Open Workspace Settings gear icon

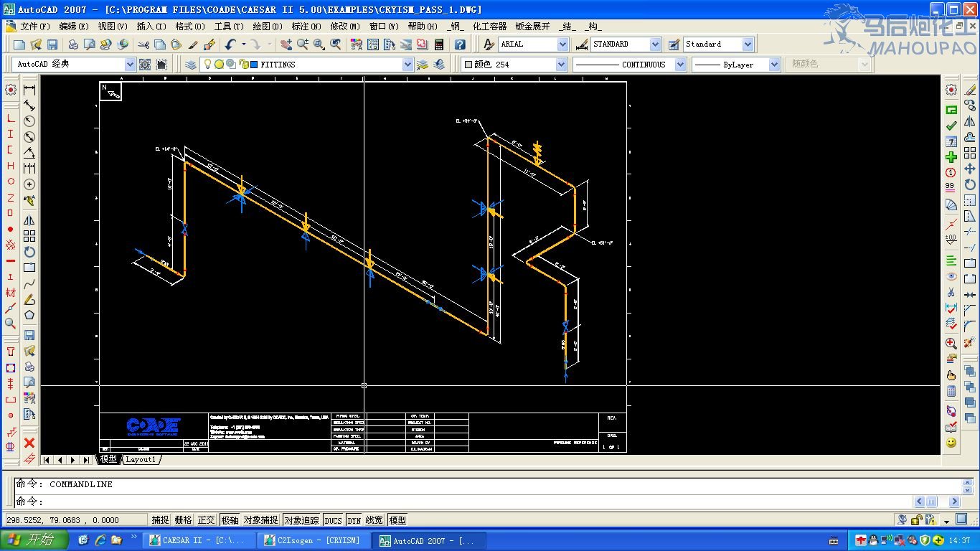[145, 65]
